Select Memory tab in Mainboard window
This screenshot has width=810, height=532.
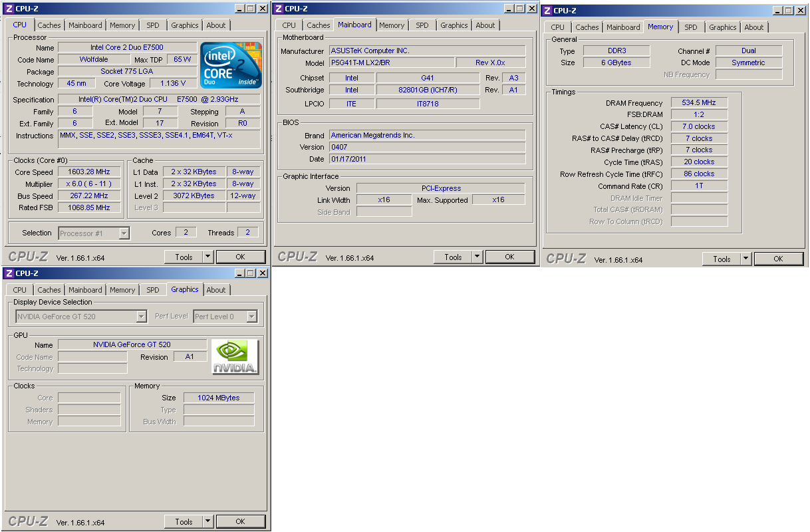[x=392, y=25]
